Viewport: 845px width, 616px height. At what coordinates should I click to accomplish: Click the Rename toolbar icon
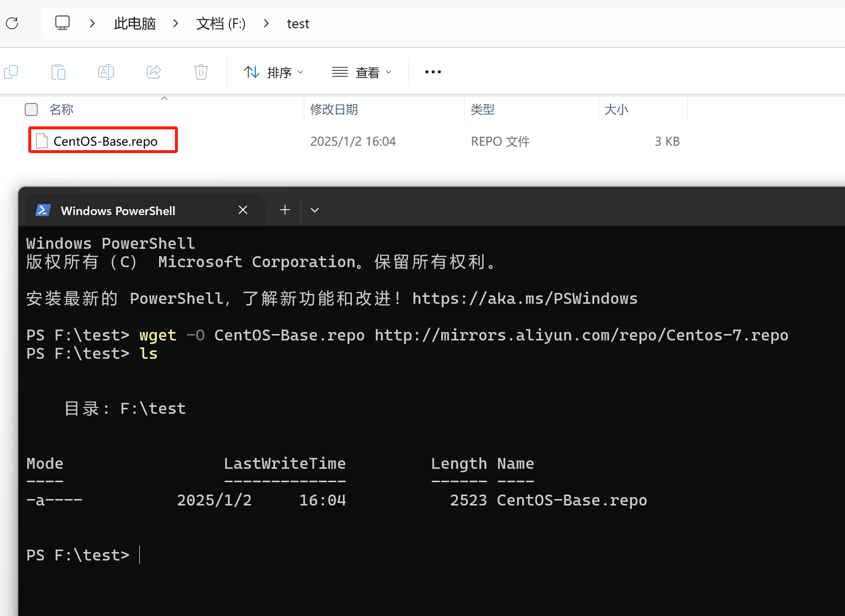coord(106,72)
